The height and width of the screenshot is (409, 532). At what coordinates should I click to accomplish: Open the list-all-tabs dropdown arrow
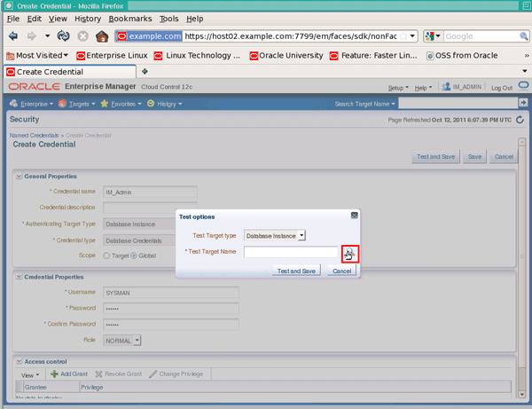(x=525, y=71)
